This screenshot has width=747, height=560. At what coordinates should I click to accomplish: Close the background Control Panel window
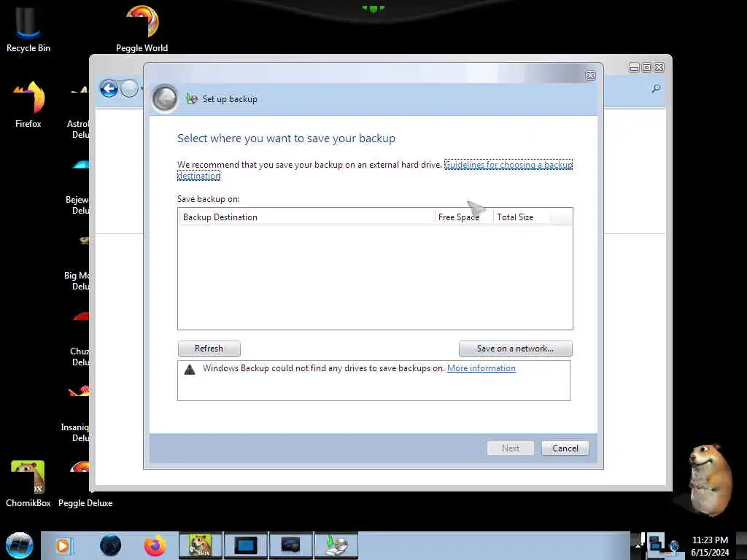click(x=659, y=68)
